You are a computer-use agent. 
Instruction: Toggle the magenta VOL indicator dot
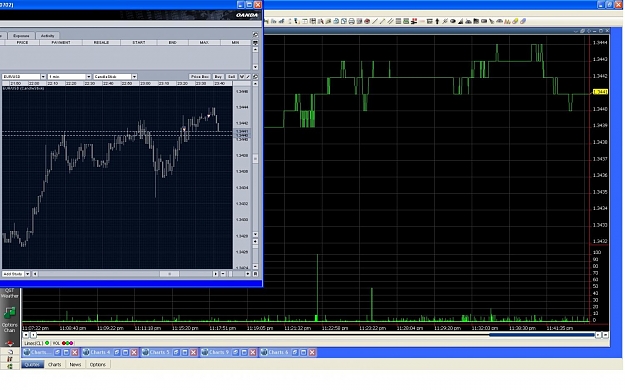click(x=71, y=343)
